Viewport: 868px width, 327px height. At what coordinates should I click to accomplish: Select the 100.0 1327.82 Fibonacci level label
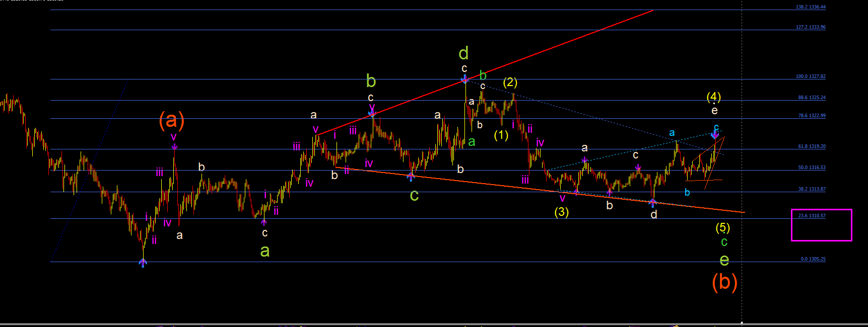tap(811, 76)
